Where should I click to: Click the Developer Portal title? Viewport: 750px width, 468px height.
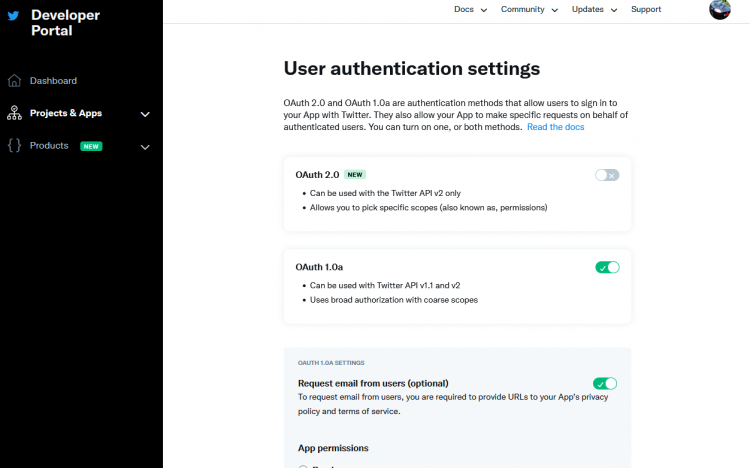coord(66,22)
